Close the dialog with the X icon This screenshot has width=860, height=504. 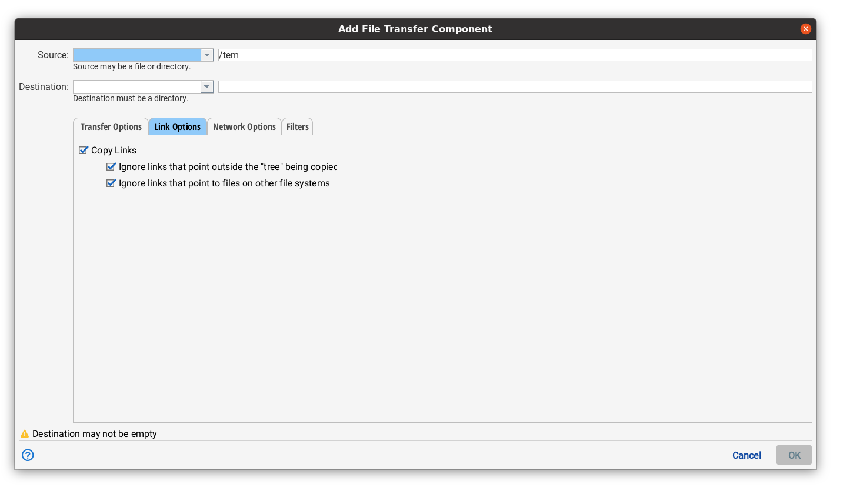pyautogui.click(x=806, y=28)
